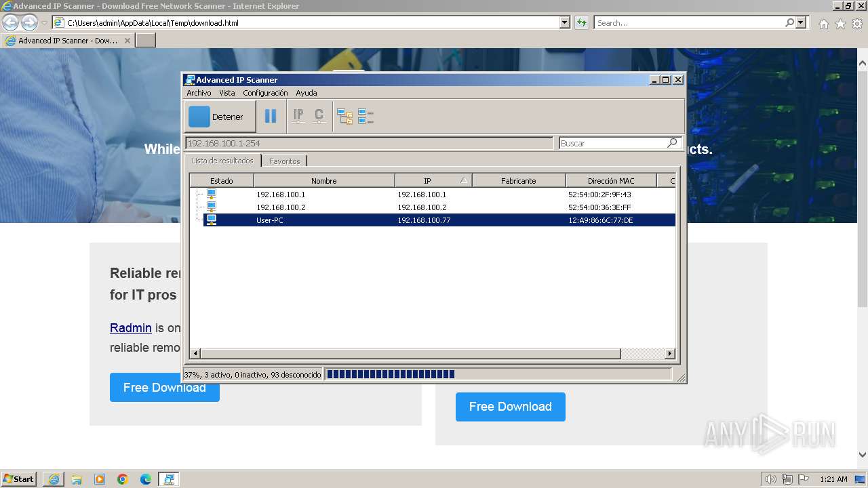Expand all results tree icon

tap(345, 117)
